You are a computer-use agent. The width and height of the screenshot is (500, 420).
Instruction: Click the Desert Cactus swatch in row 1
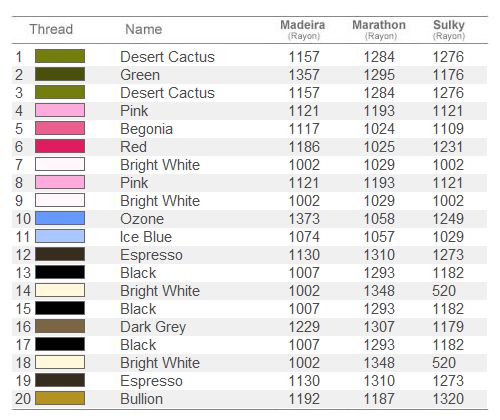coord(60,56)
